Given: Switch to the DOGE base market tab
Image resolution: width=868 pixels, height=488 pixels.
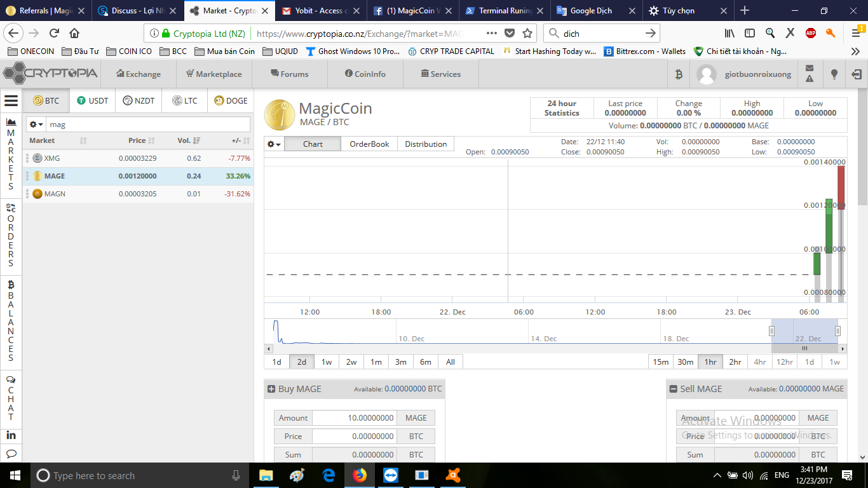Looking at the screenshot, I should pyautogui.click(x=231, y=100).
